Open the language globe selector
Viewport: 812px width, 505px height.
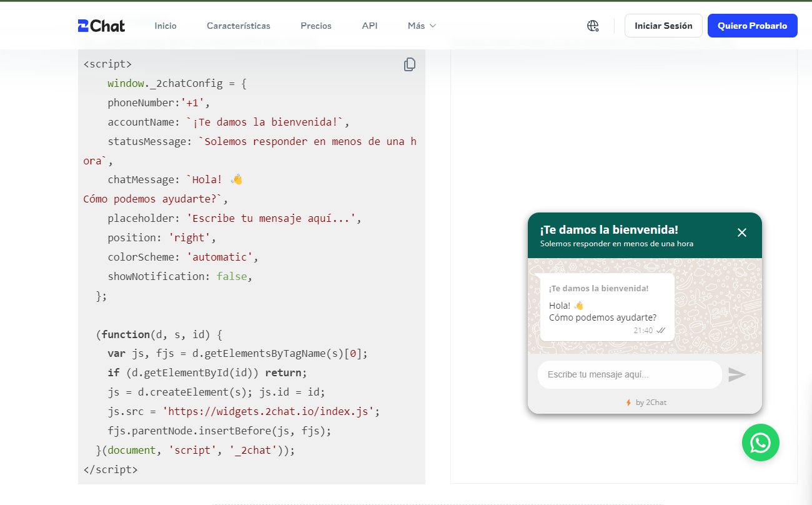[593, 26]
